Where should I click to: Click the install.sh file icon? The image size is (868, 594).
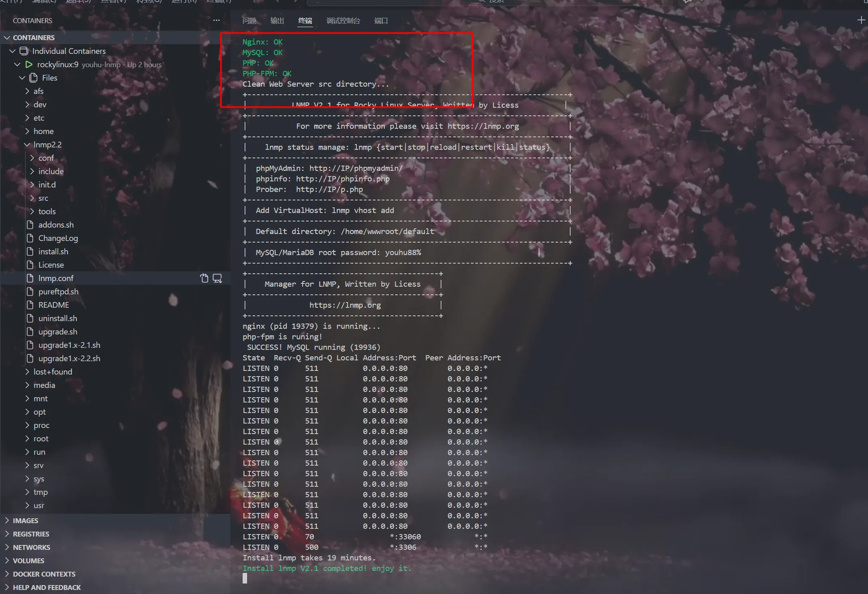point(30,251)
